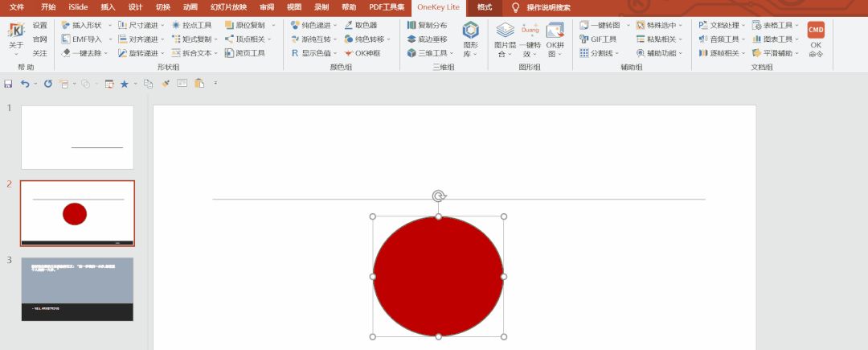Open the 幻灯片放映 tab

(228, 7)
